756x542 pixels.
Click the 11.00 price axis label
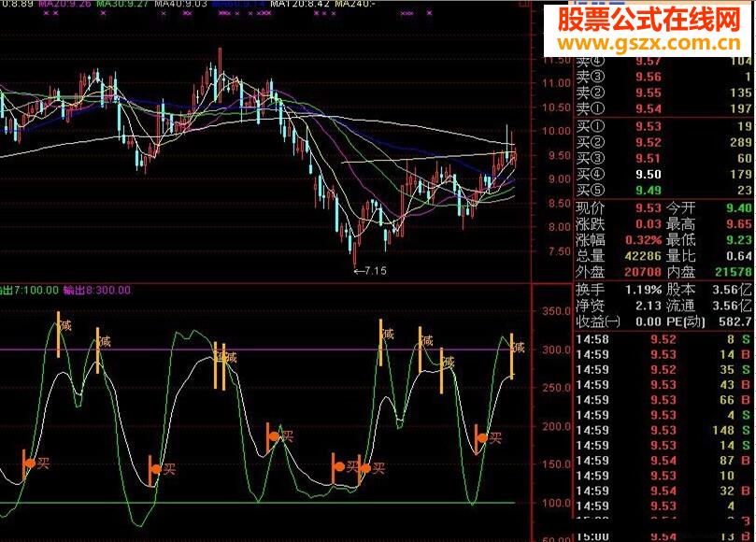[556, 83]
